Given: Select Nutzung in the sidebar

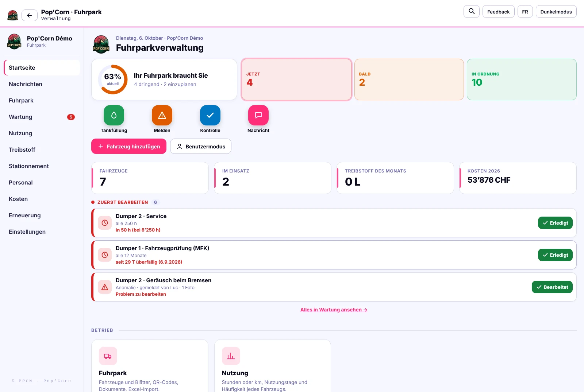Looking at the screenshot, I should pos(42,133).
